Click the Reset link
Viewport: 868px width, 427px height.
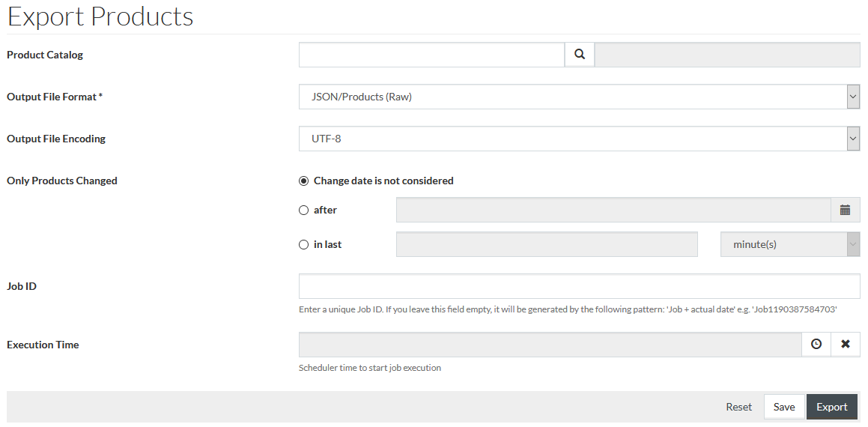click(739, 407)
